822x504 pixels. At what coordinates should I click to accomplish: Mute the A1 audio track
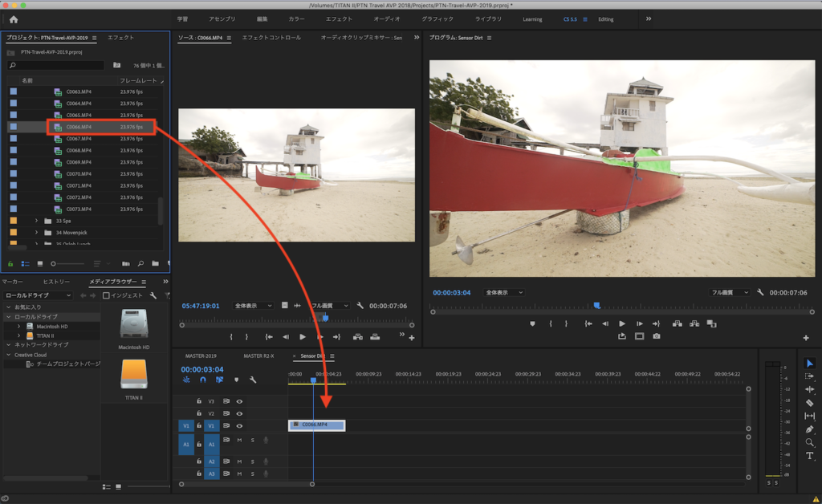click(239, 440)
